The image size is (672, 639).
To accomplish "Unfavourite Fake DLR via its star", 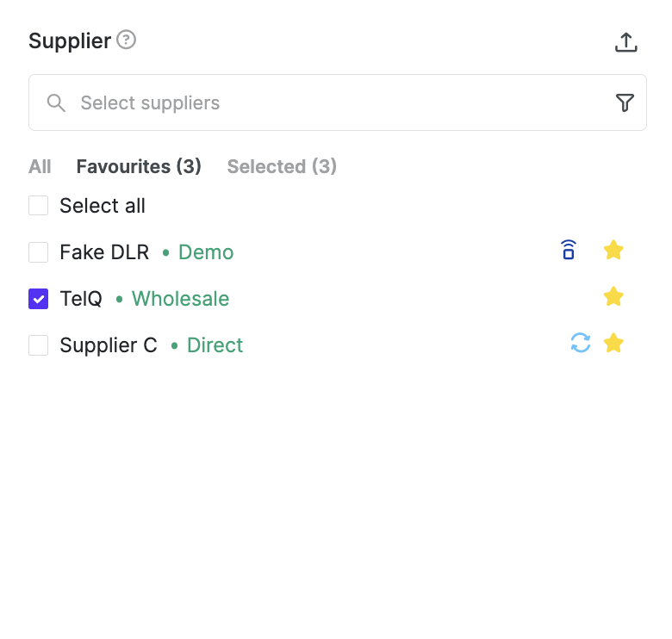I will (x=613, y=250).
